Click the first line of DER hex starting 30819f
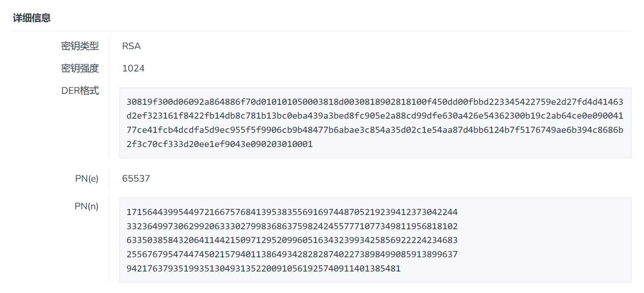Image resolution: width=644 pixels, height=293 pixels. point(375,102)
